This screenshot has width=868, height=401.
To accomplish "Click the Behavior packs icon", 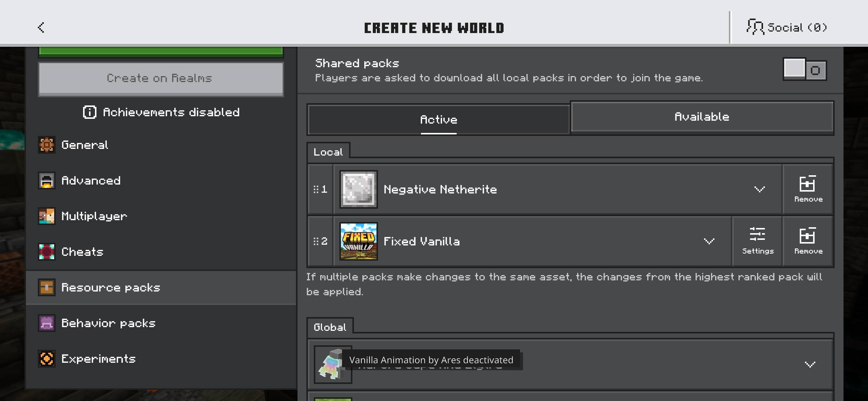I will pyautogui.click(x=47, y=323).
